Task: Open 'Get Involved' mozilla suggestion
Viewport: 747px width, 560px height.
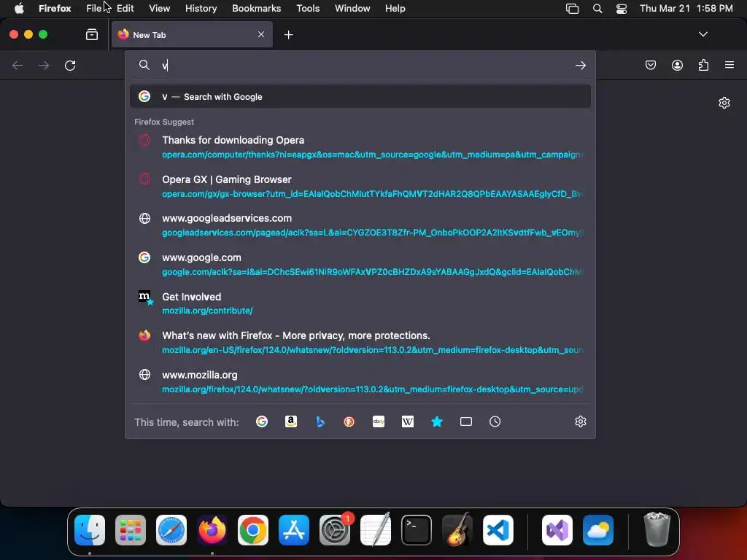Action: click(360, 303)
